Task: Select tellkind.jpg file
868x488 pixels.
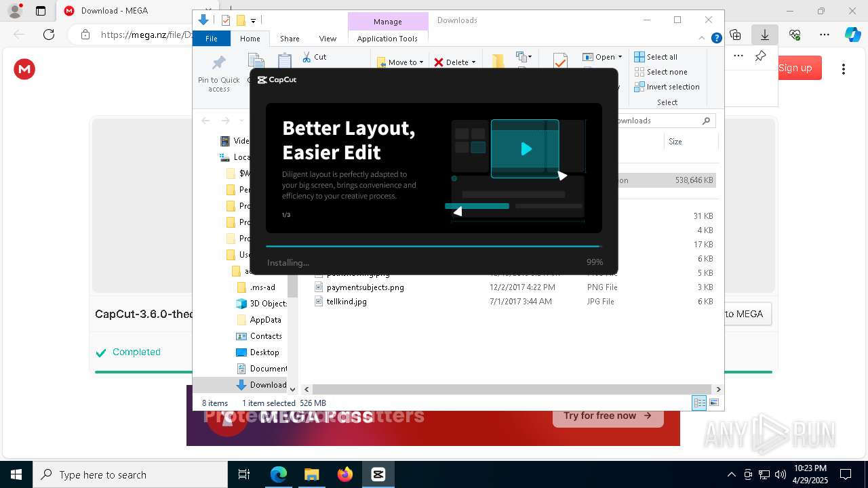Action: 346,302
